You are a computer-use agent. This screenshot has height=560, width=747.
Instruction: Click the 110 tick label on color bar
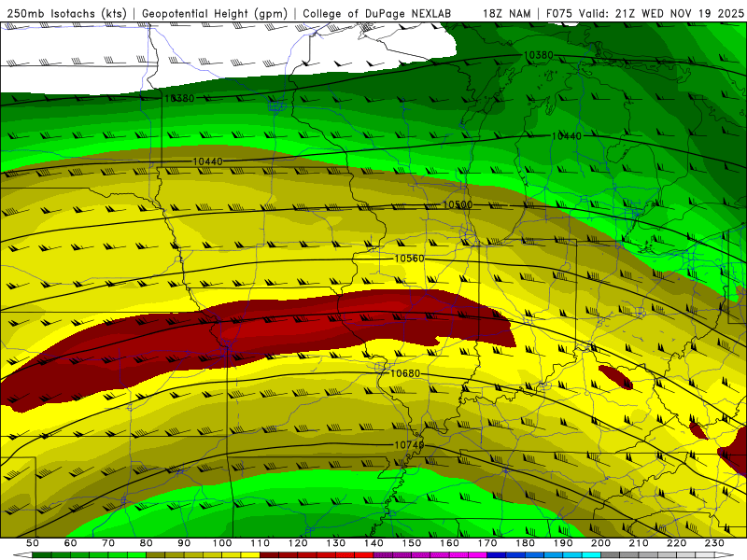point(261,543)
